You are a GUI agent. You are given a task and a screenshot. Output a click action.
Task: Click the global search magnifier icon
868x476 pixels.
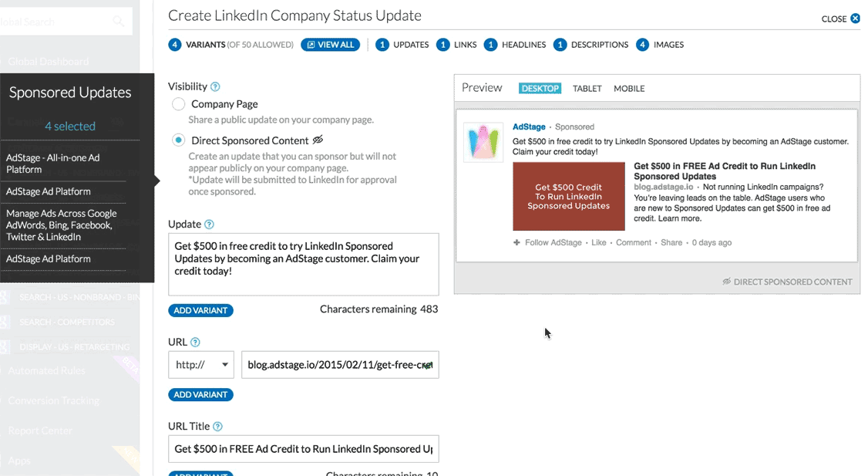(119, 22)
